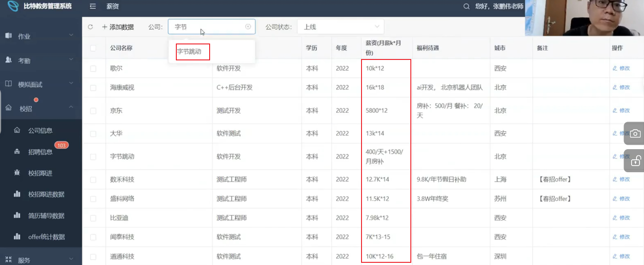Image resolution: width=644 pixels, height=265 pixels.
Task: Click the 校招跟进 bug icon
Action: pyautogui.click(x=17, y=173)
